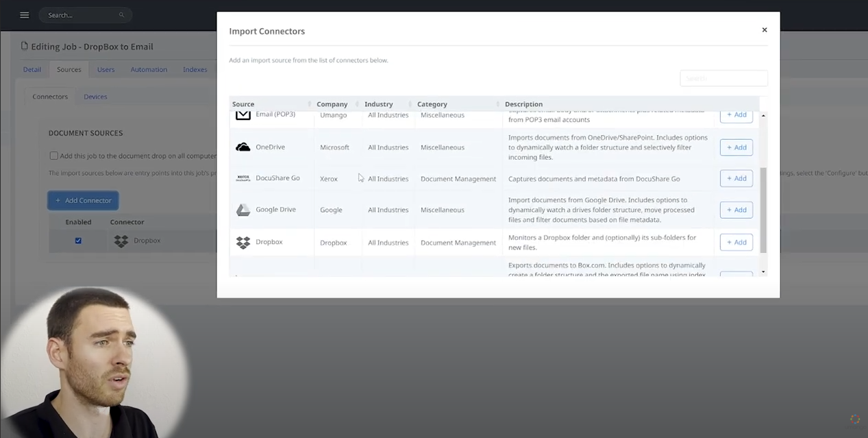Image resolution: width=868 pixels, height=438 pixels.
Task: Click the Dropbox icon in the Enabled table
Action: click(x=121, y=241)
